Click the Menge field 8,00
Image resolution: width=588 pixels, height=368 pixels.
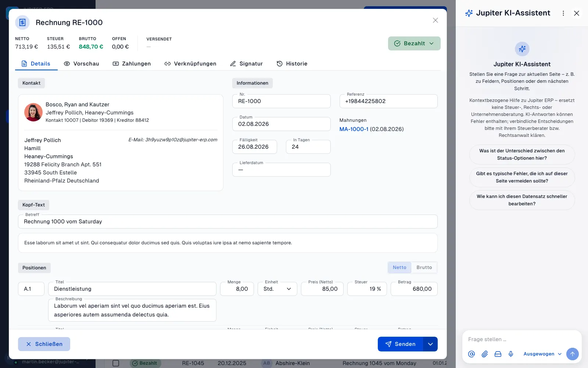[x=237, y=289]
